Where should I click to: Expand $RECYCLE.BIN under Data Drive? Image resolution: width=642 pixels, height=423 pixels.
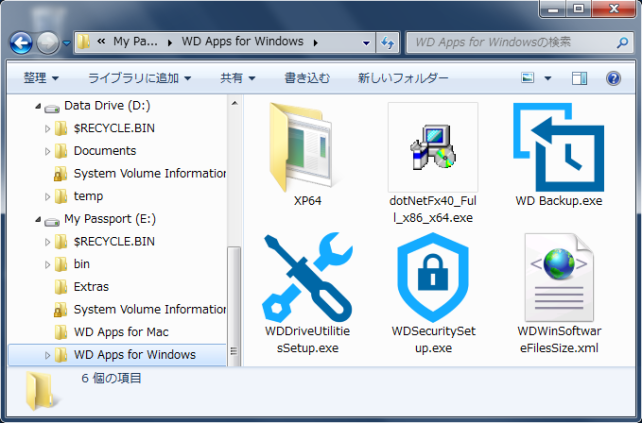pos(47,129)
